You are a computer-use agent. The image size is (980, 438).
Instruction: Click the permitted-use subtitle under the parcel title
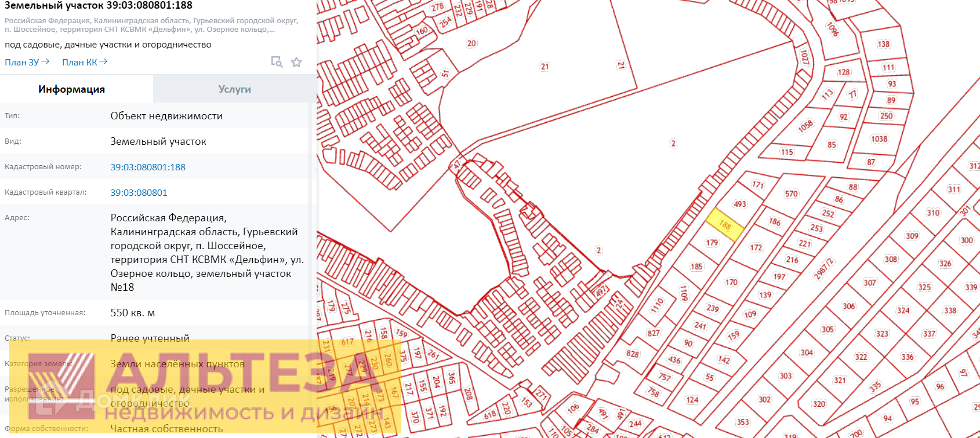click(108, 45)
